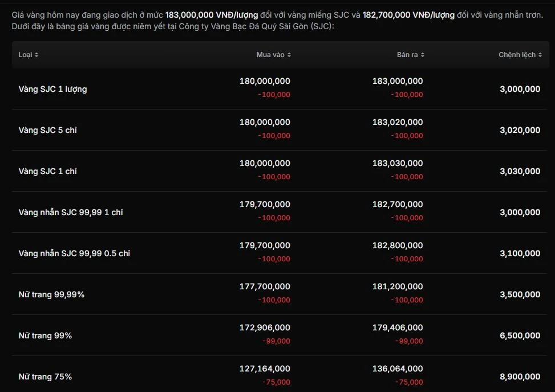555x392 pixels.
Task: Select the Nữ trang 75% row label
Action: (x=45, y=377)
